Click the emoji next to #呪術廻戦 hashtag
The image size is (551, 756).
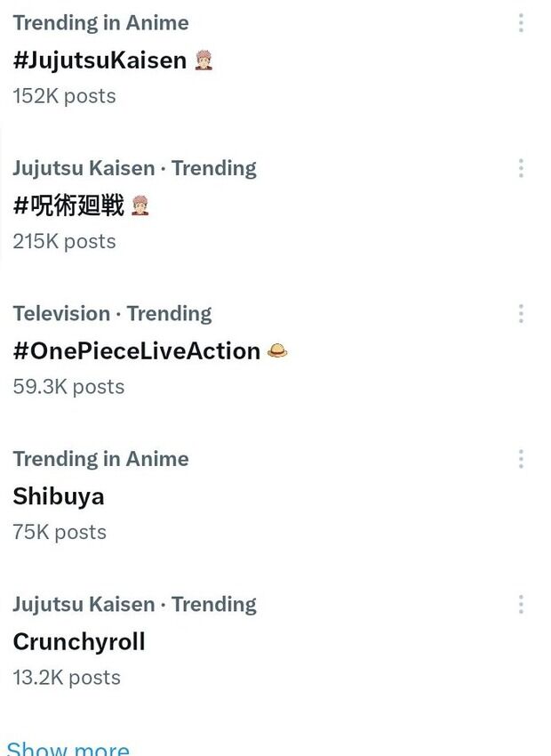click(x=141, y=205)
